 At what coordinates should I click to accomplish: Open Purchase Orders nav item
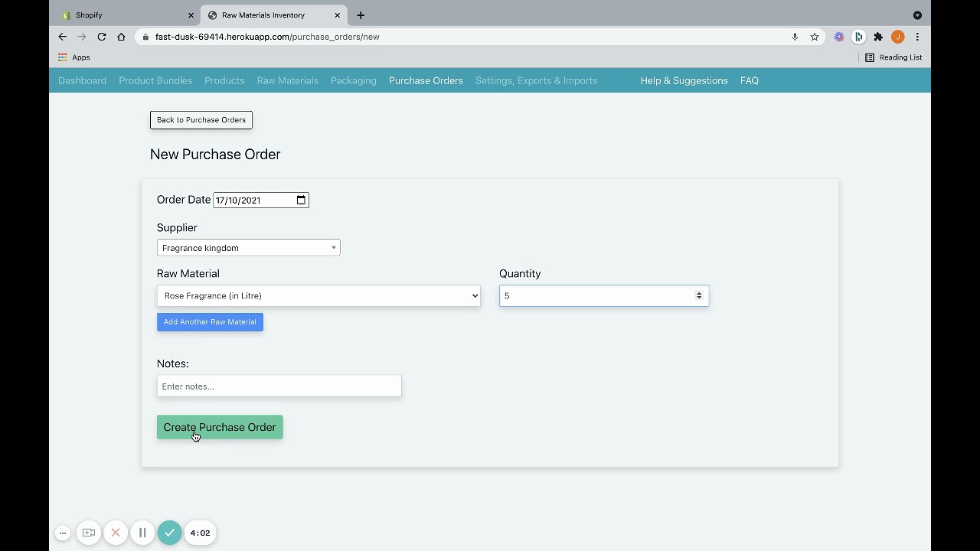tap(426, 80)
